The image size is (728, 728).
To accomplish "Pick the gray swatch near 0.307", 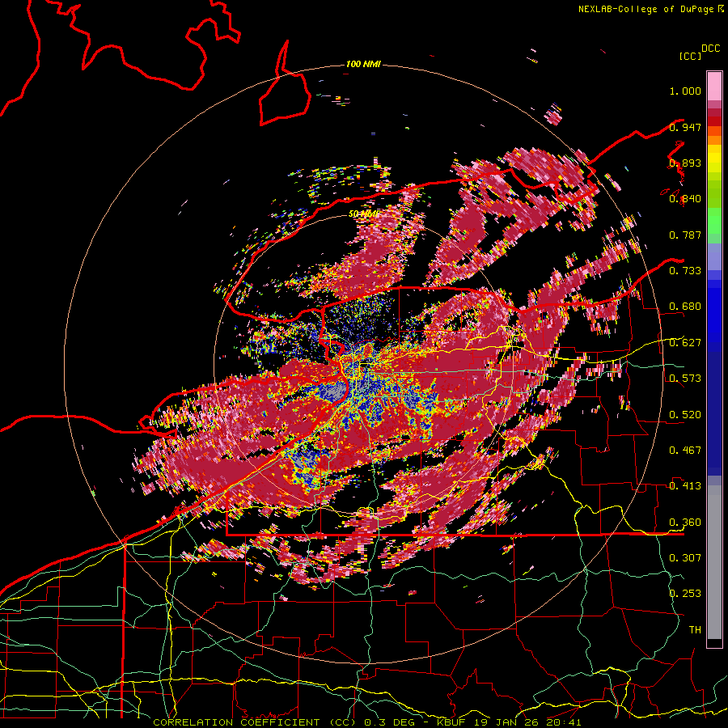I will pyautogui.click(x=714, y=562).
